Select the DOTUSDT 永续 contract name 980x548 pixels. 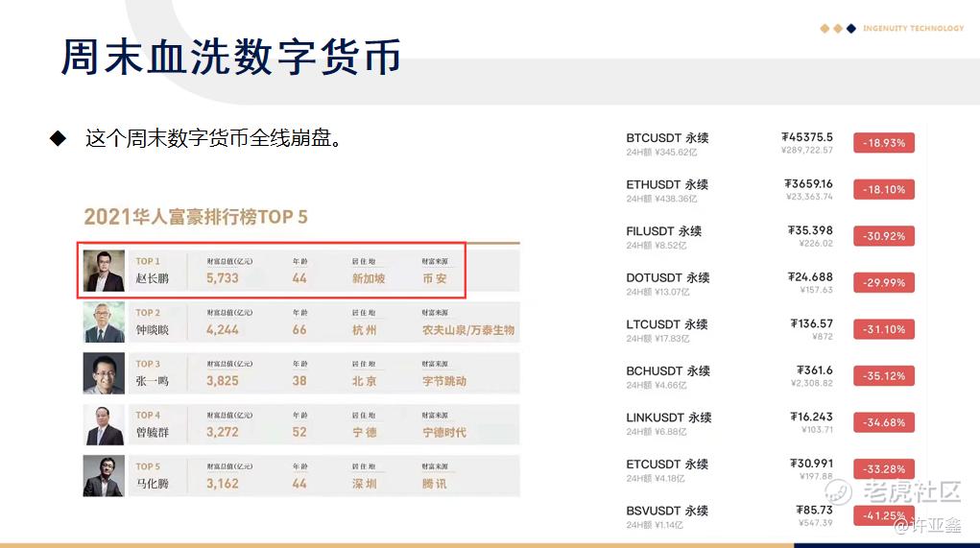point(667,278)
